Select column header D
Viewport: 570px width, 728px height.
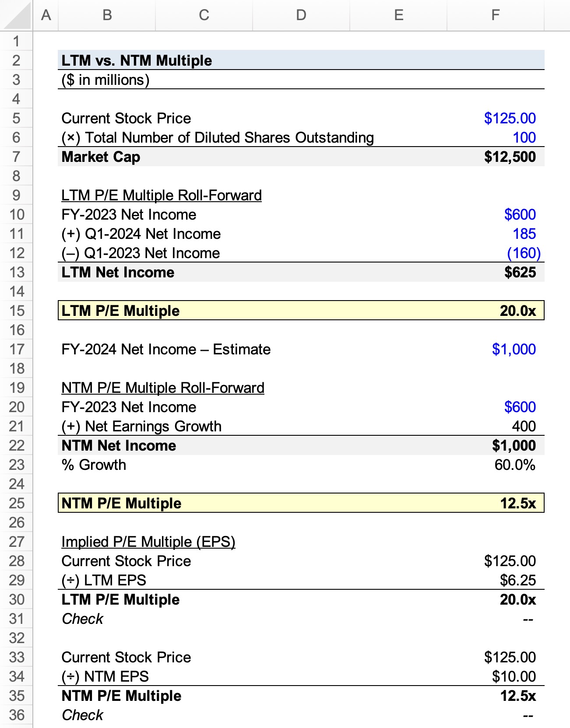tap(301, 15)
